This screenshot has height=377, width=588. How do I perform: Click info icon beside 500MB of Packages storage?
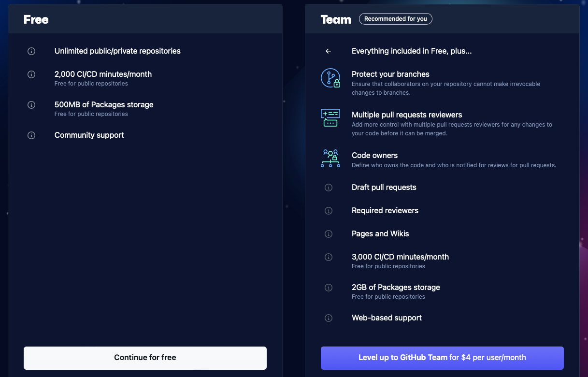pyautogui.click(x=31, y=105)
